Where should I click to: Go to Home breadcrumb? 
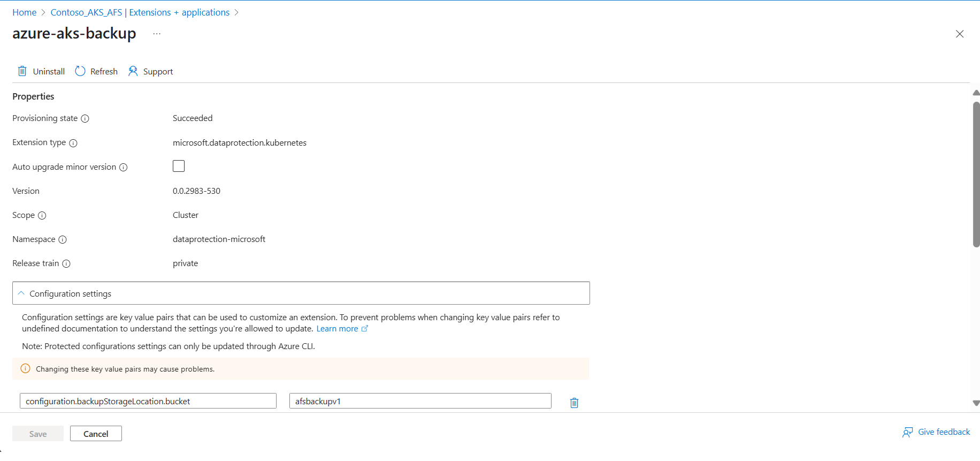(25, 12)
